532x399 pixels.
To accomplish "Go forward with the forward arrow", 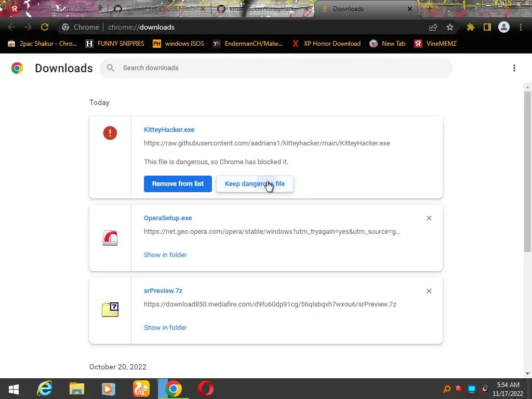I will (x=28, y=27).
